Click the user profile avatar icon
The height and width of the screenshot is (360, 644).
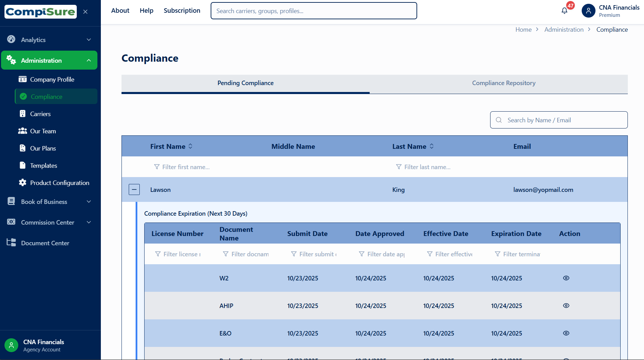(x=589, y=11)
